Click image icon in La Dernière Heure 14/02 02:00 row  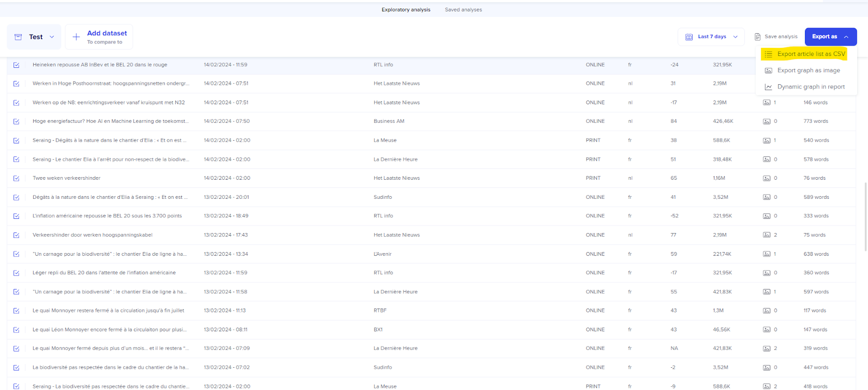pos(767,160)
